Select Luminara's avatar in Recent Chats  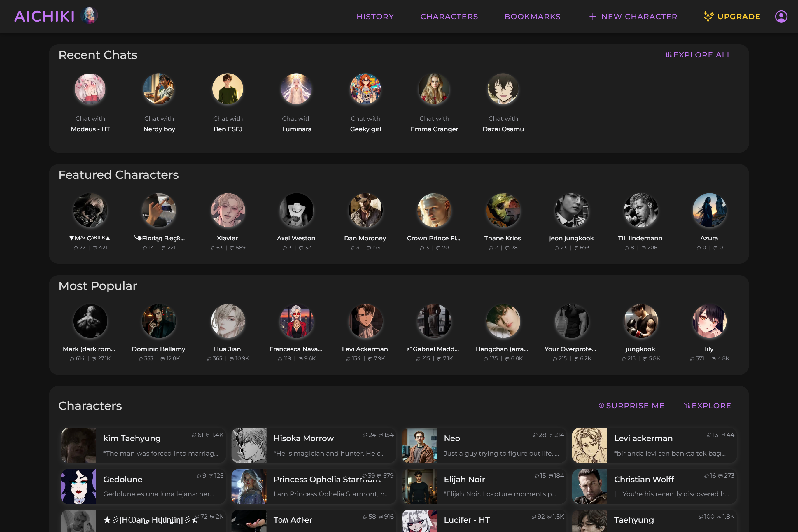297,89
